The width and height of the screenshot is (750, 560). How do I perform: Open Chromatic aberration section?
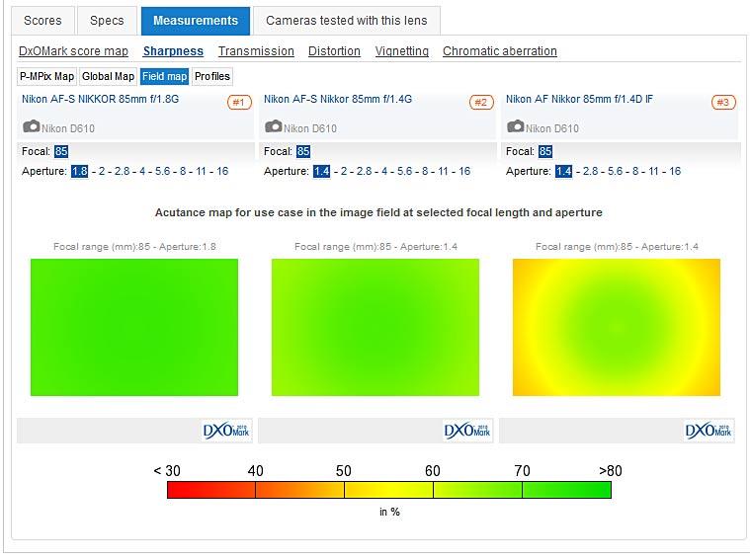(499, 51)
